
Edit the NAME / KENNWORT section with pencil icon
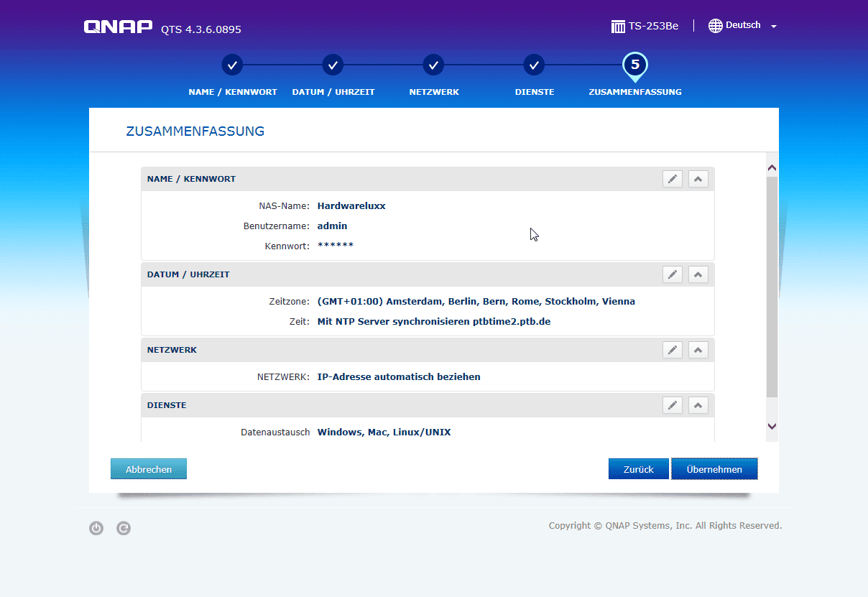[673, 179]
